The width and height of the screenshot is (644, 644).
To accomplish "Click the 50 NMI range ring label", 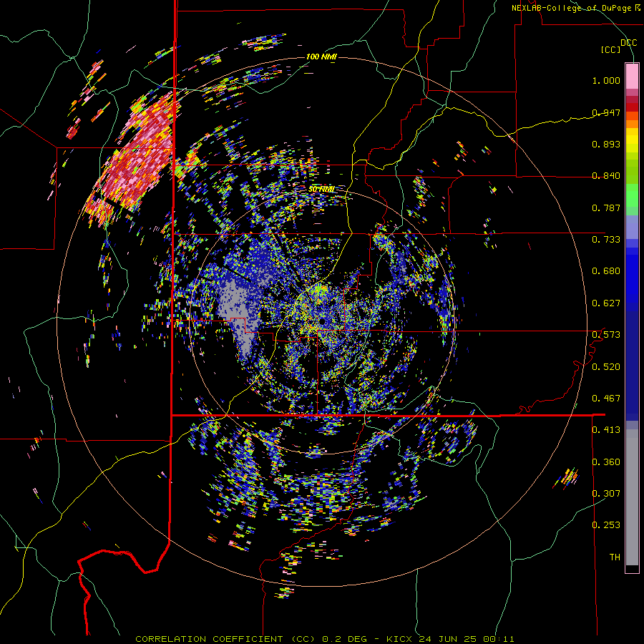I will [x=321, y=190].
